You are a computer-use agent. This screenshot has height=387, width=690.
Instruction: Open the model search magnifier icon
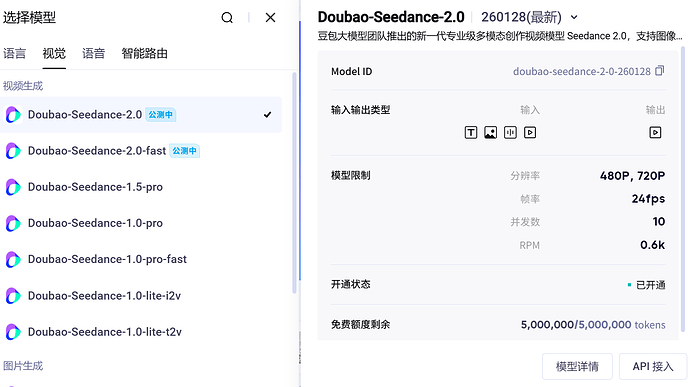coord(227,18)
